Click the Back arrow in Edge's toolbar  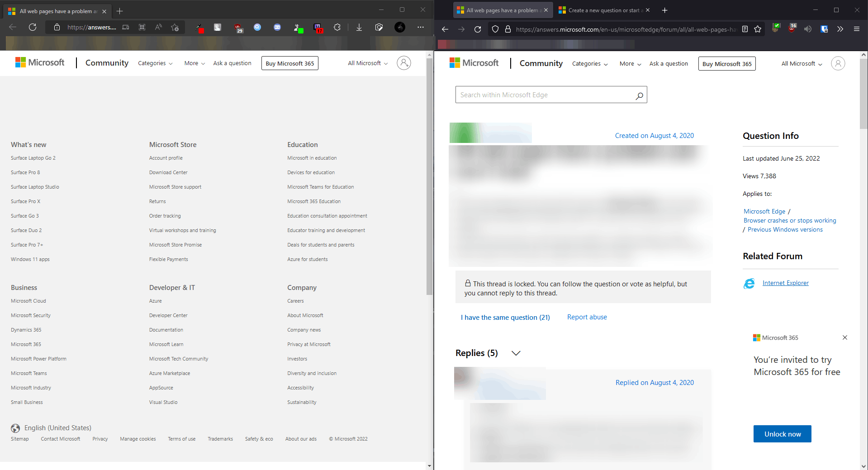pos(13,27)
